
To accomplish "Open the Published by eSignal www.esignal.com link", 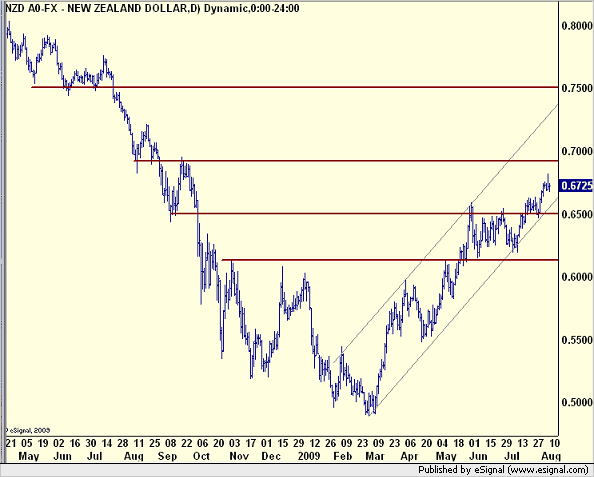I will (x=504, y=470).
